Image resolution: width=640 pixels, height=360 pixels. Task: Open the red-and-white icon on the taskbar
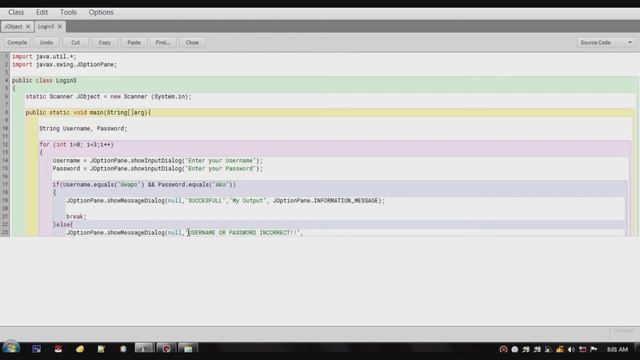pos(58,349)
